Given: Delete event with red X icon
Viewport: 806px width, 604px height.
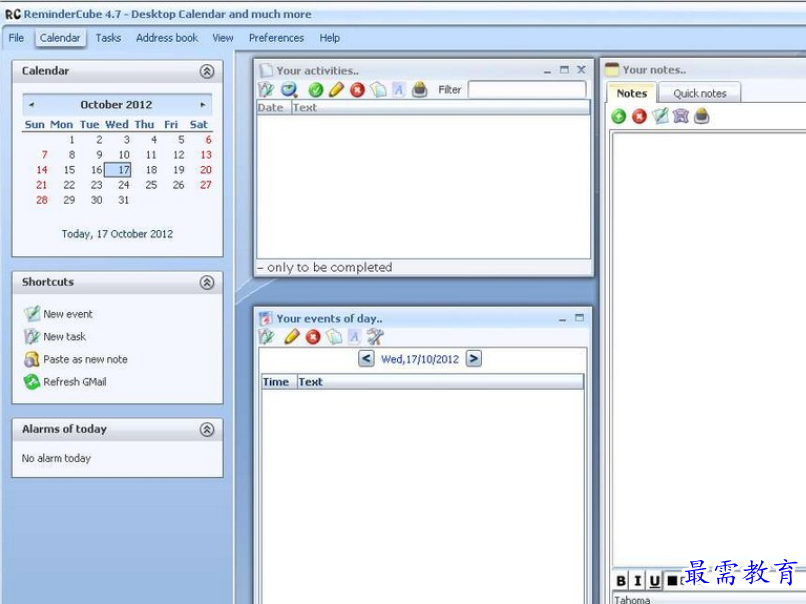Looking at the screenshot, I should [x=313, y=337].
